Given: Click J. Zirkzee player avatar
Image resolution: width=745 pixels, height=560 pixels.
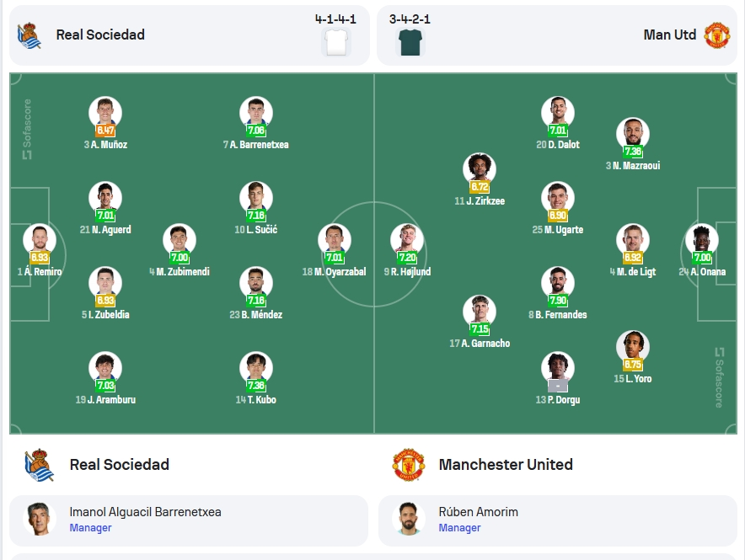Looking at the screenshot, I should click(x=480, y=169).
